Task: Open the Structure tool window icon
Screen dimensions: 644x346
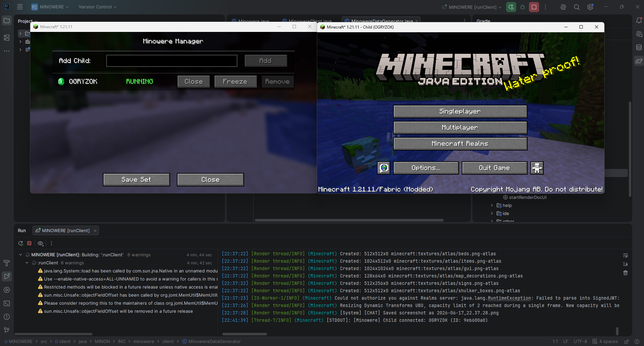Action: (x=7, y=38)
